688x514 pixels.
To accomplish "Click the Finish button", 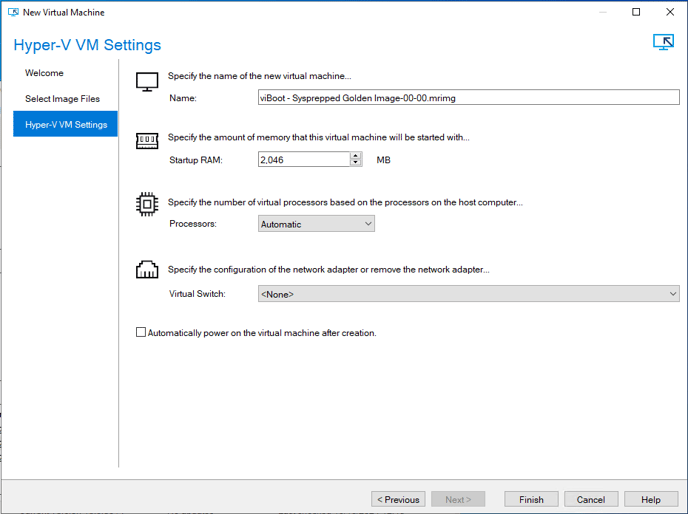I will coord(531,499).
